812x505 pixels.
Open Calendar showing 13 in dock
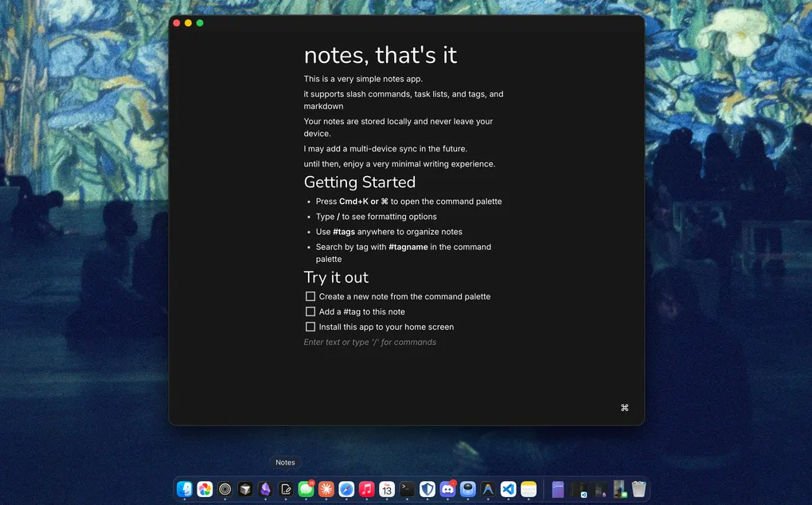point(387,489)
